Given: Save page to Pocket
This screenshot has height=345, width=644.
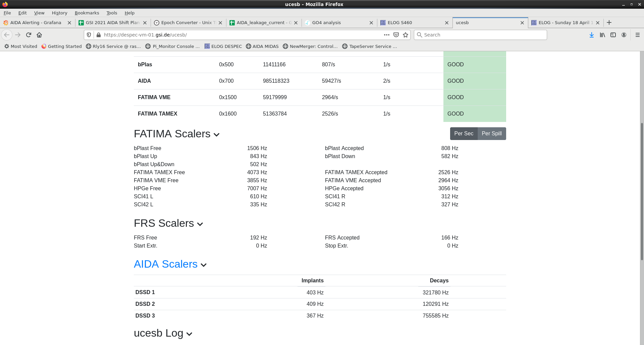Looking at the screenshot, I should pos(396,35).
